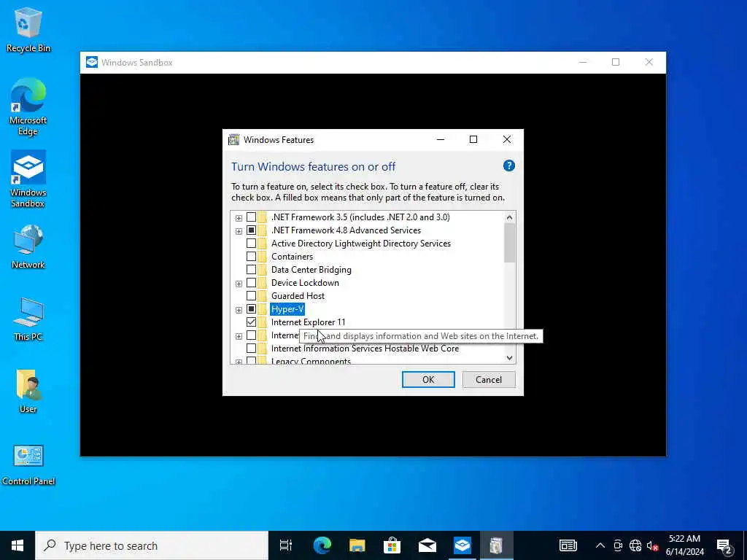The height and width of the screenshot is (560, 747).
Task: Turn on the Guarded Host checkbox
Action: coord(251,296)
